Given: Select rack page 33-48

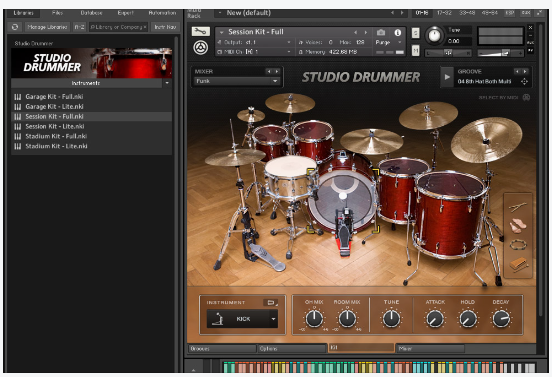Looking at the screenshot, I should click(467, 13).
